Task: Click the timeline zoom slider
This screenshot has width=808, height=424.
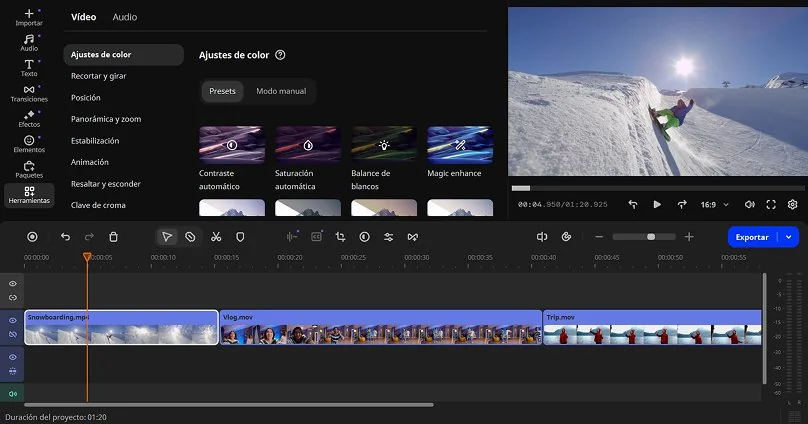Action: coord(650,237)
